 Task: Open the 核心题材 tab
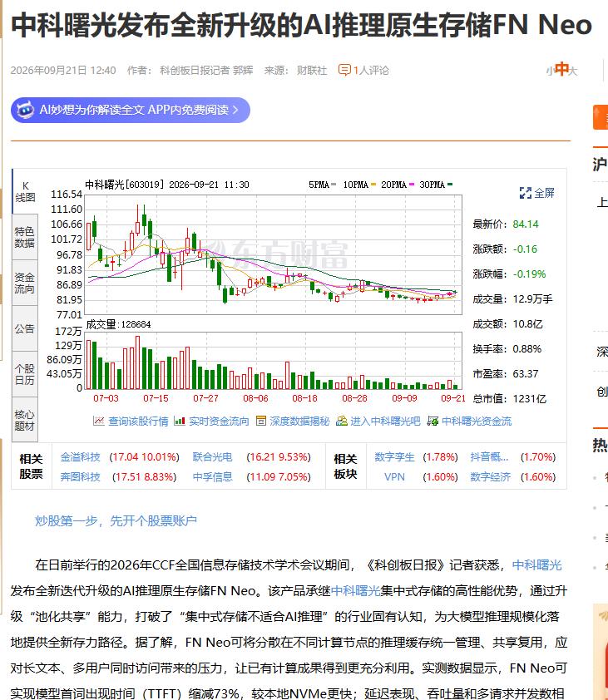[x=25, y=420]
